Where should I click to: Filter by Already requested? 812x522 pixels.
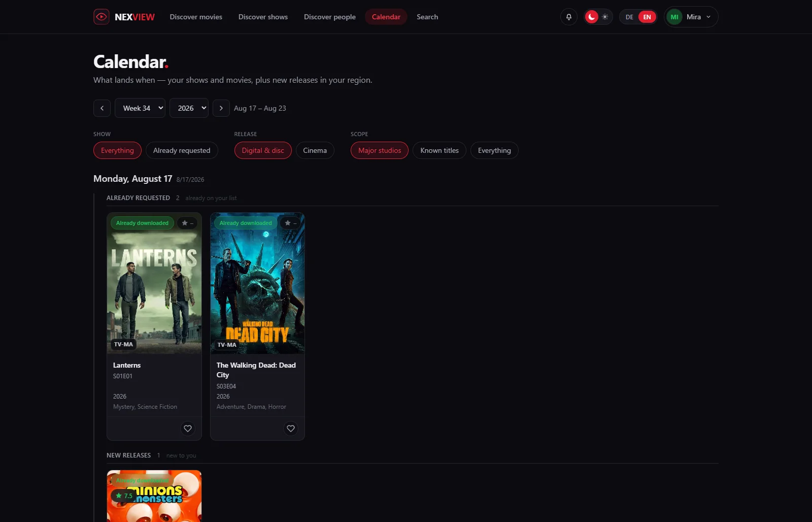click(182, 150)
